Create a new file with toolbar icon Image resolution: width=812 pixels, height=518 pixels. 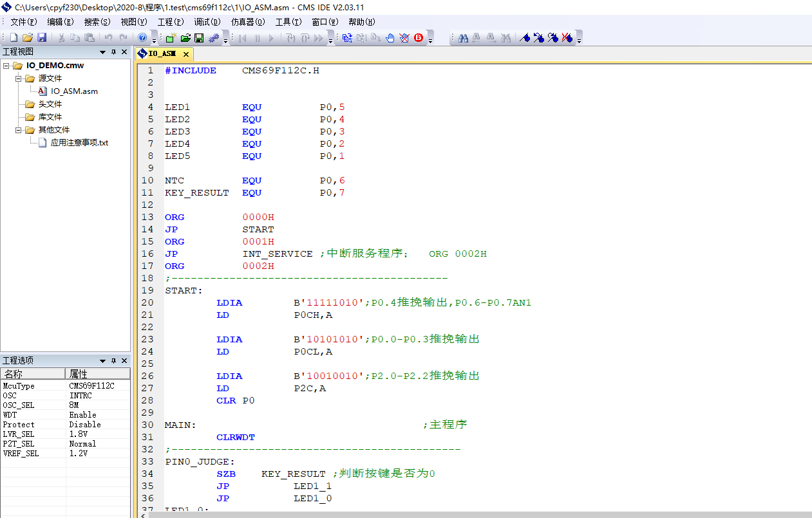tap(14, 38)
